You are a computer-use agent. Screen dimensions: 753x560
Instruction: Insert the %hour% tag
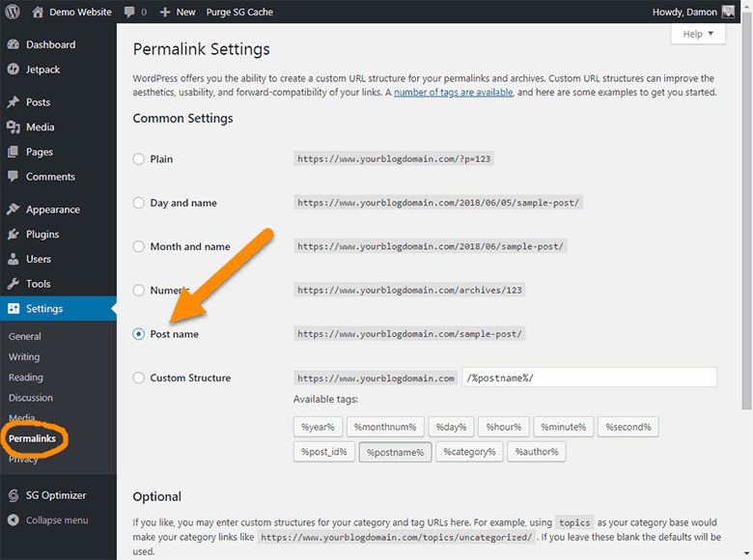(x=504, y=427)
